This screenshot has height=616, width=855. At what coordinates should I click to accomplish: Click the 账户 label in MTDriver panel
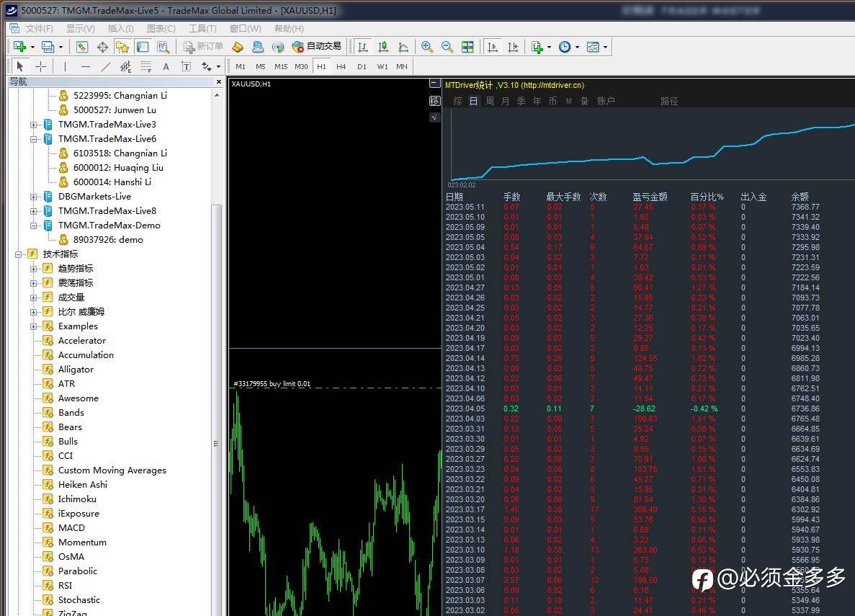[606, 102]
